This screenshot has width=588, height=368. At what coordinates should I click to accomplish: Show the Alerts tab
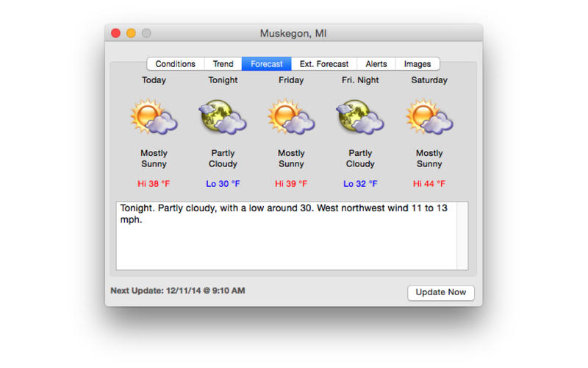(x=376, y=64)
